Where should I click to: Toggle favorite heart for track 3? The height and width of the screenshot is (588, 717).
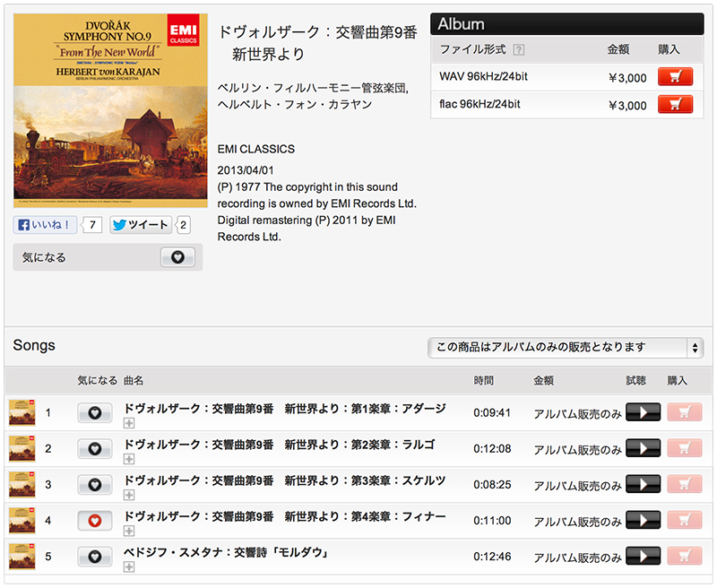pos(95,485)
